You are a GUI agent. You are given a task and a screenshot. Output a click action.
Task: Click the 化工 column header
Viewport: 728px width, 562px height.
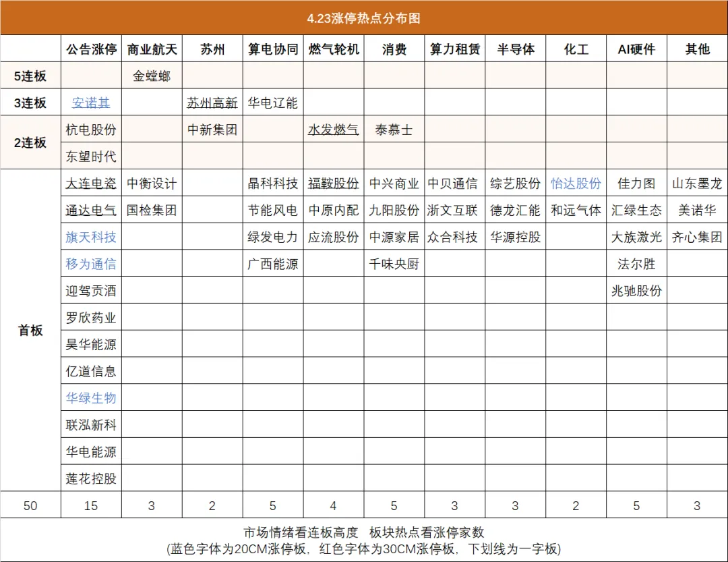(576, 49)
